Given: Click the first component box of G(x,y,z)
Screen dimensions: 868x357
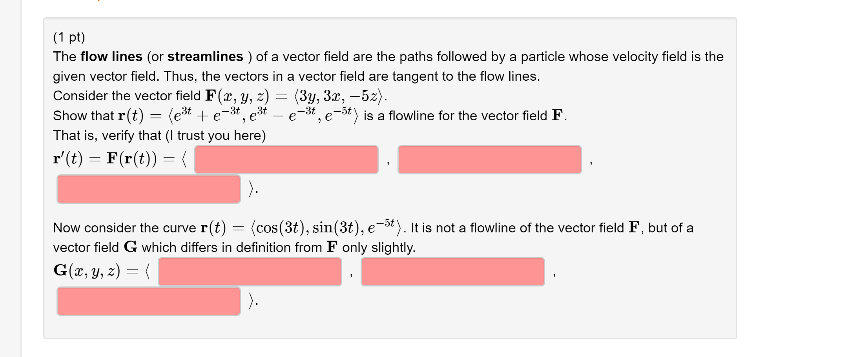Looking at the screenshot, I should [x=250, y=271].
